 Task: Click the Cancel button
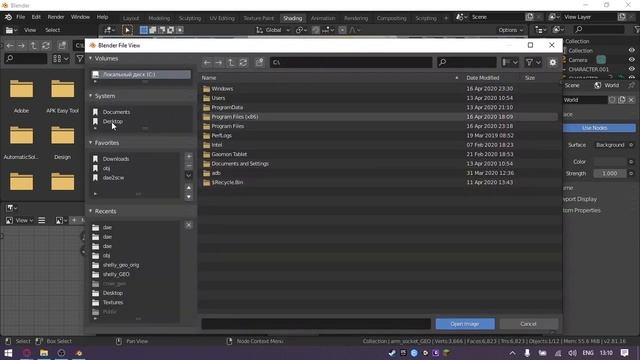click(x=528, y=324)
